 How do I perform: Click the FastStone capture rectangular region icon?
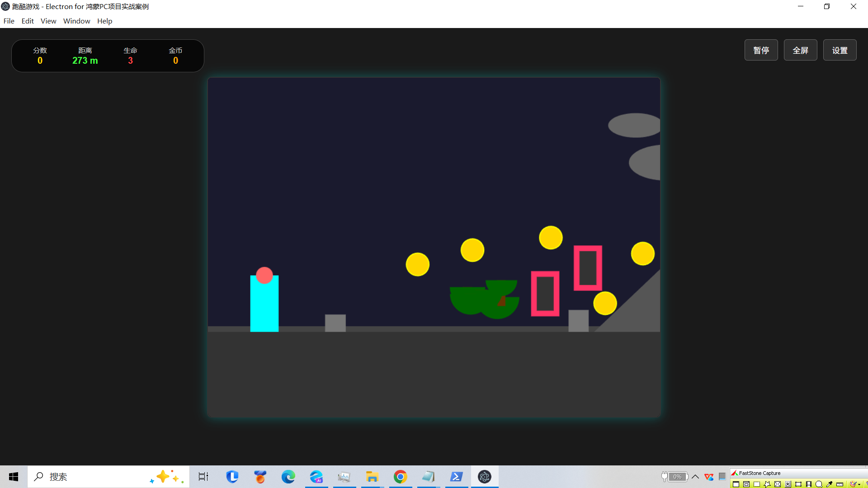757,484
